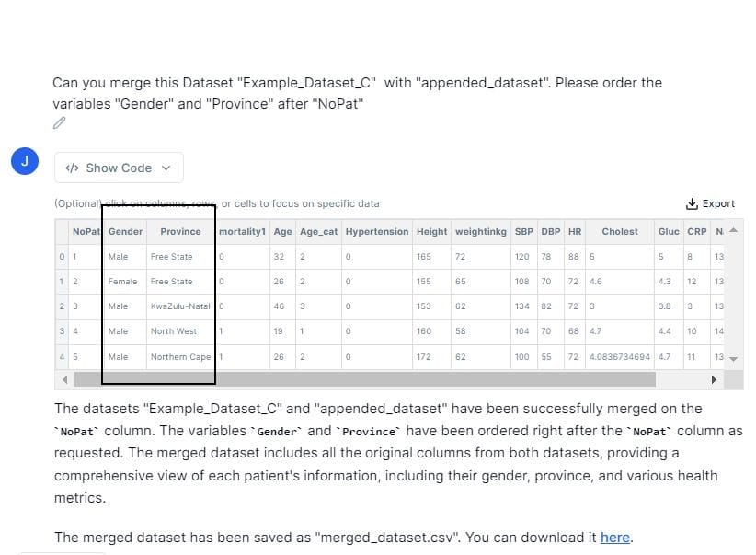756x555 pixels.
Task: Click the table's left scroll arrow
Action: [64, 380]
